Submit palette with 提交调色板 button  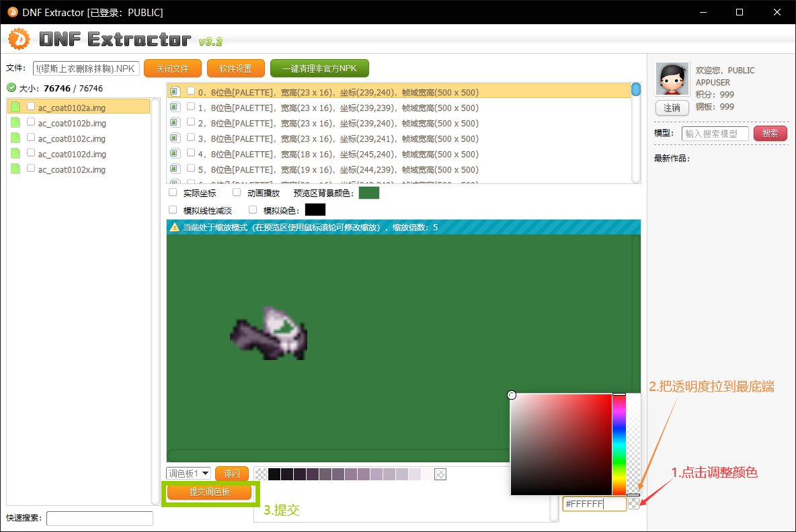tap(210, 492)
